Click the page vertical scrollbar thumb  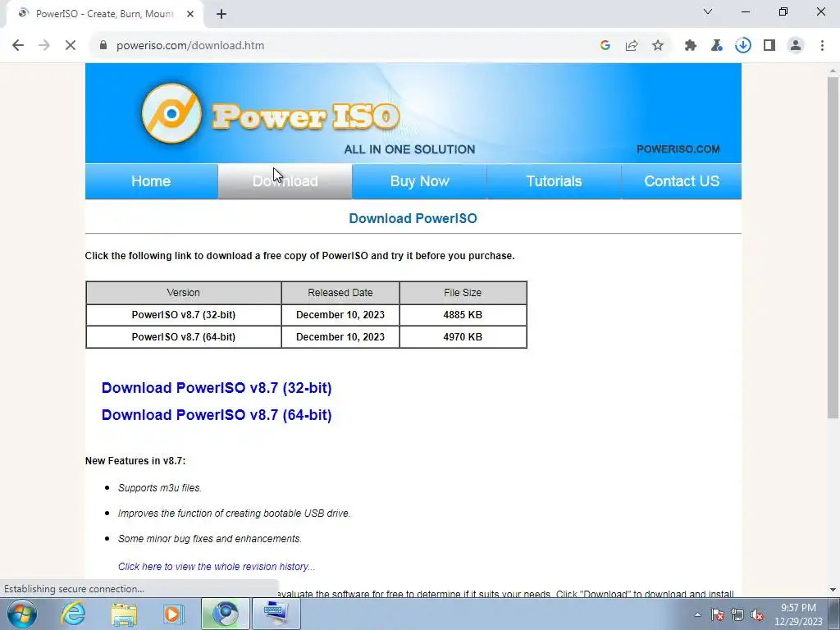pos(833,248)
